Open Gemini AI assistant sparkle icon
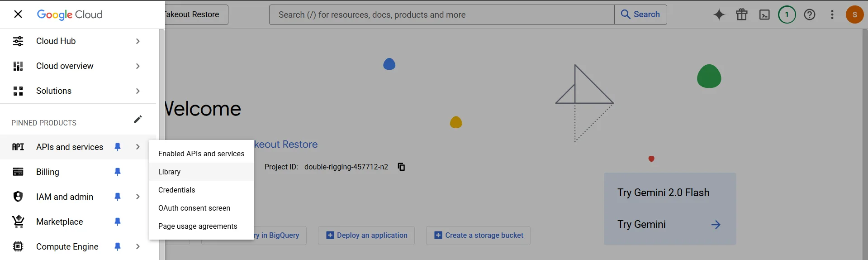The height and width of the screenshot is (260, 868). tap(719, 14)
